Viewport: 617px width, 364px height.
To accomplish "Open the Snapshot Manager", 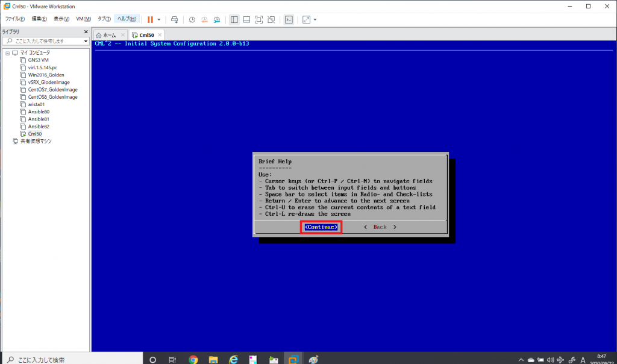I will pyautogui.click(x=216, y=19).
